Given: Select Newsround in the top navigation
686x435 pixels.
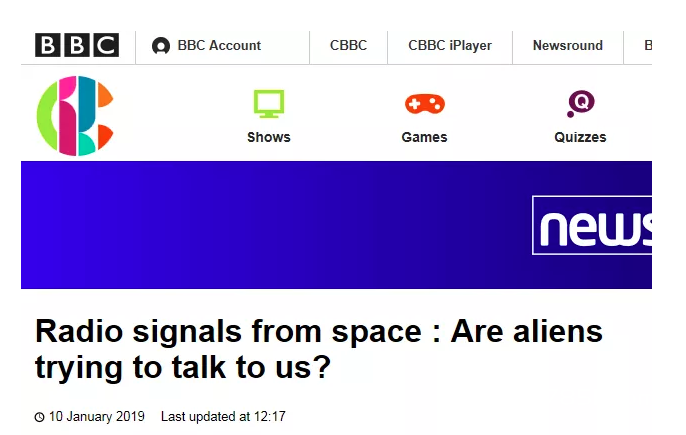Looking at the screenshot, I should click(567, 45).
